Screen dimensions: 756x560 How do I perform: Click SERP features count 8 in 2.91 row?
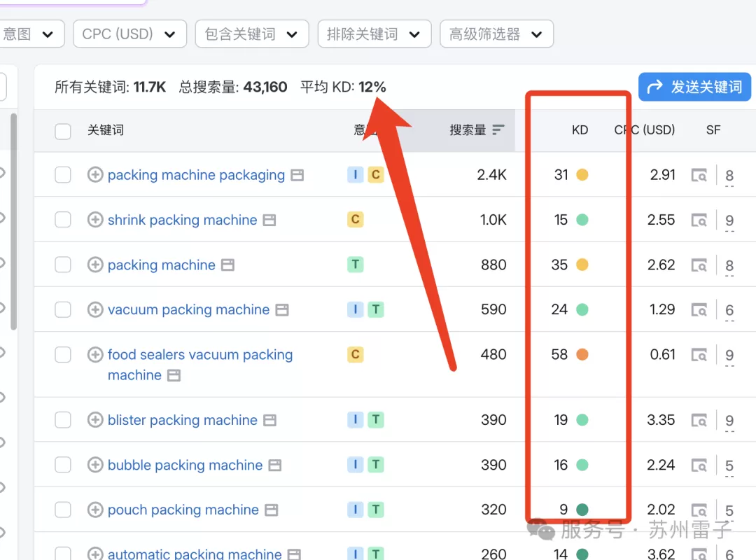pyautogui.click(x=729, y=176)
